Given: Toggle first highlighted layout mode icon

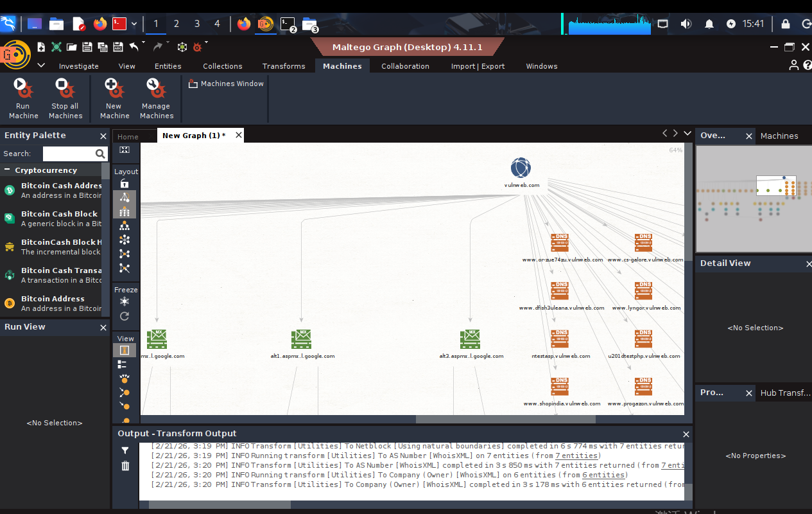Looking at the screenshot, I should click(x=125, y=197).
